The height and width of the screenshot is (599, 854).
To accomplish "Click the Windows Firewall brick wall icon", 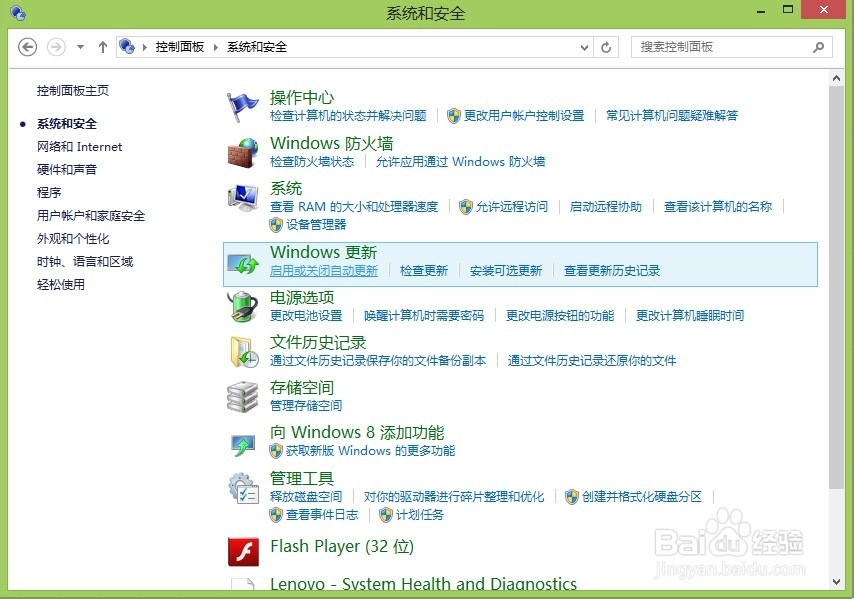I will (242, 153).
